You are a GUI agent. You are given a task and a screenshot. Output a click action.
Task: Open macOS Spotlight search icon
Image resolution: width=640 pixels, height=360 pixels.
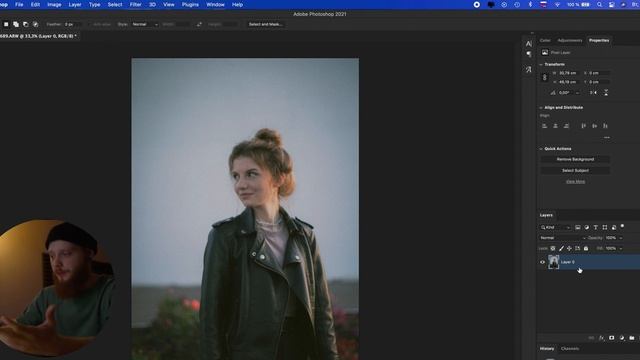(x=599, y=4)
